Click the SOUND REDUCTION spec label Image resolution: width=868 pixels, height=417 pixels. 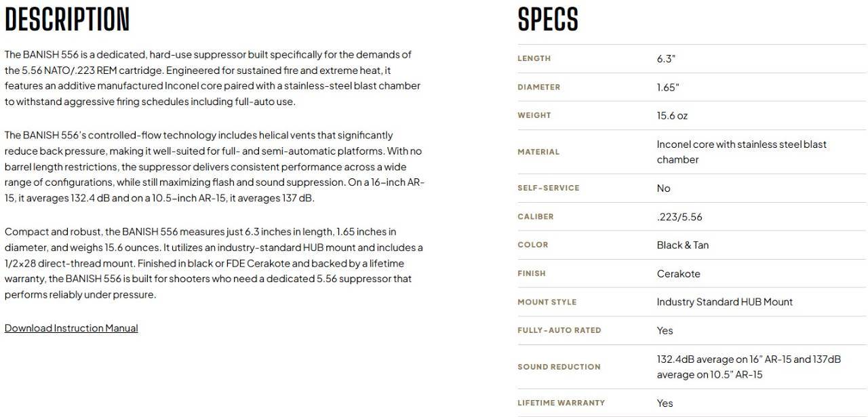point(559,367)
